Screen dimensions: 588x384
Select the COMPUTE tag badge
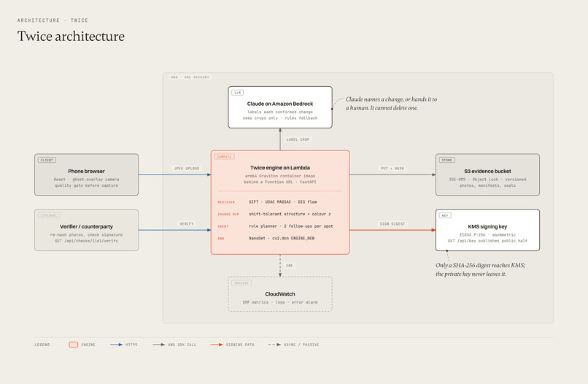point(224,156)
